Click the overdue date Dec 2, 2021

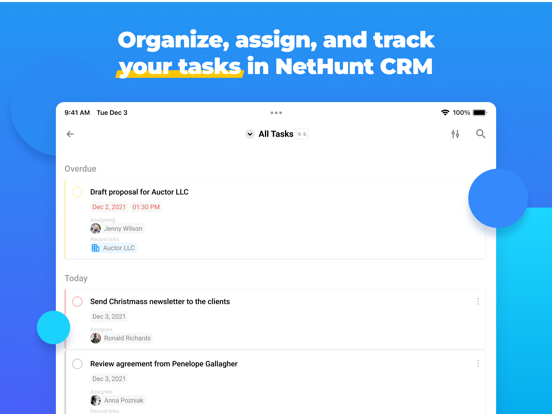point(109,207)
